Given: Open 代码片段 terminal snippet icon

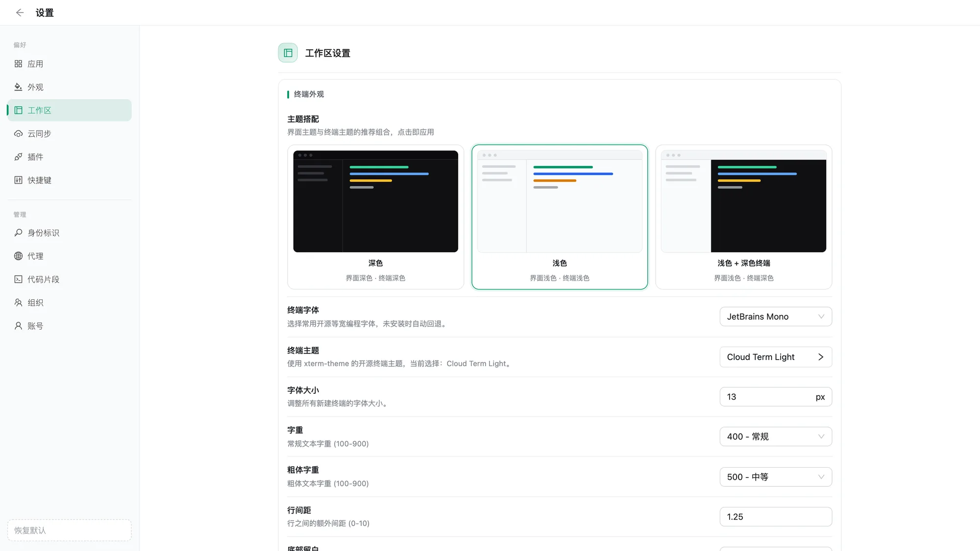Looking at the screenshot, I should (x=18, y=279).
